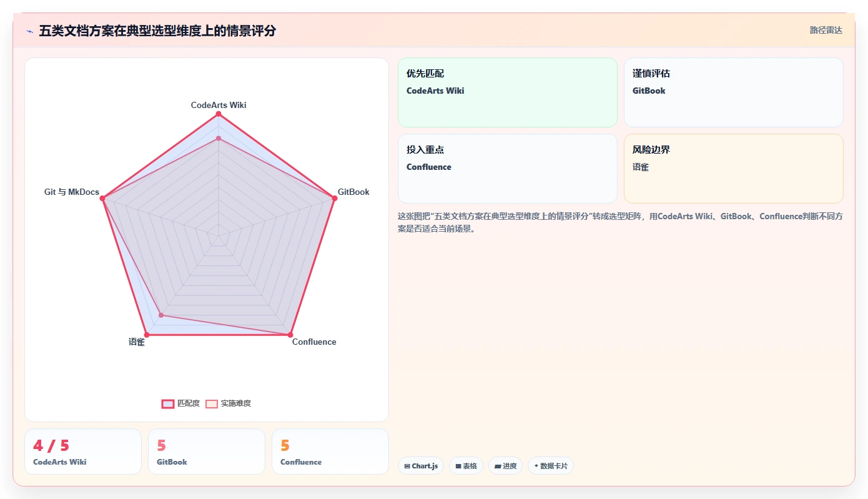The image size is (868, 499).
Task: Open the 风险边界 card
Action: pos(734,169)
